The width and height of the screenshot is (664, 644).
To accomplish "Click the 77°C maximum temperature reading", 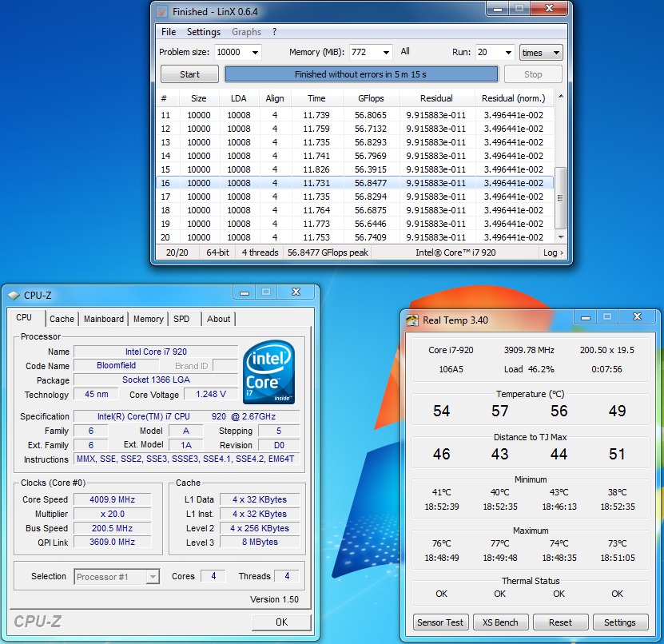I will point(500,543).
